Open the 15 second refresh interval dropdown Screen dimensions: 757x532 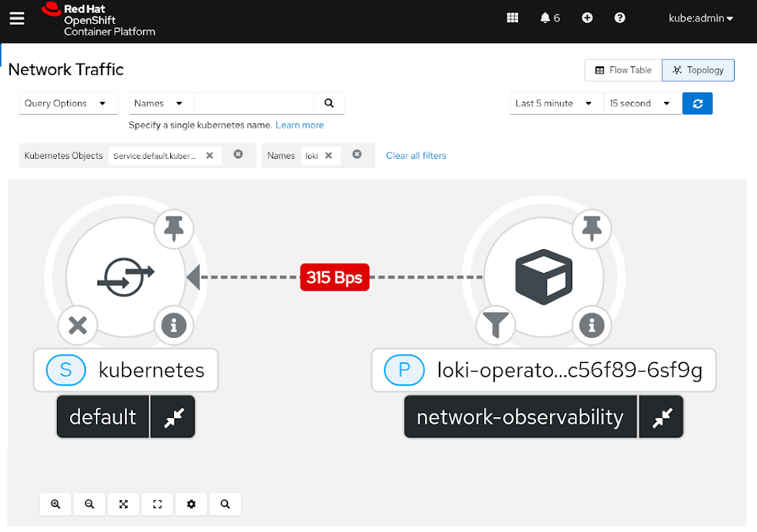click(641, 103)
